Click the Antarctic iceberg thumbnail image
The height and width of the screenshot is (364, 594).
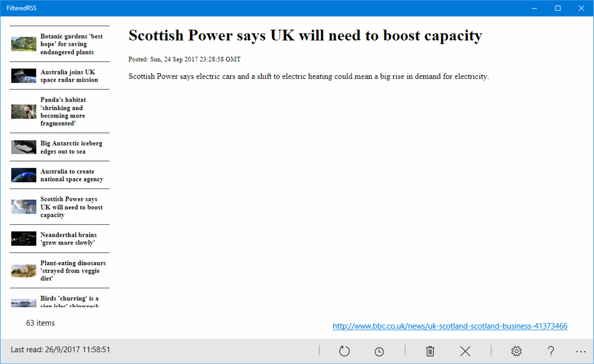pyautogui.click(x=24, y=147)
